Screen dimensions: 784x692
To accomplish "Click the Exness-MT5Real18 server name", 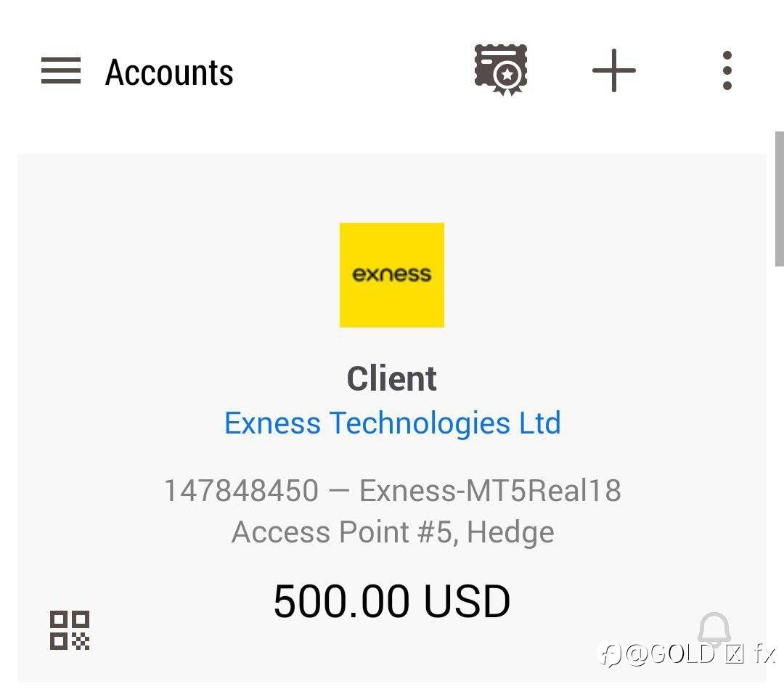I will [491, 490].
